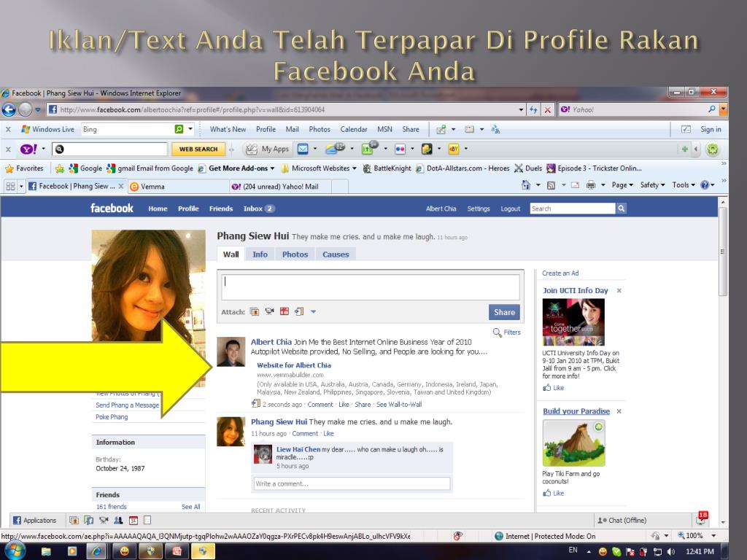Open the Quick Tabs grid icon
Viewport: 747px width, 560px height.
10,186
